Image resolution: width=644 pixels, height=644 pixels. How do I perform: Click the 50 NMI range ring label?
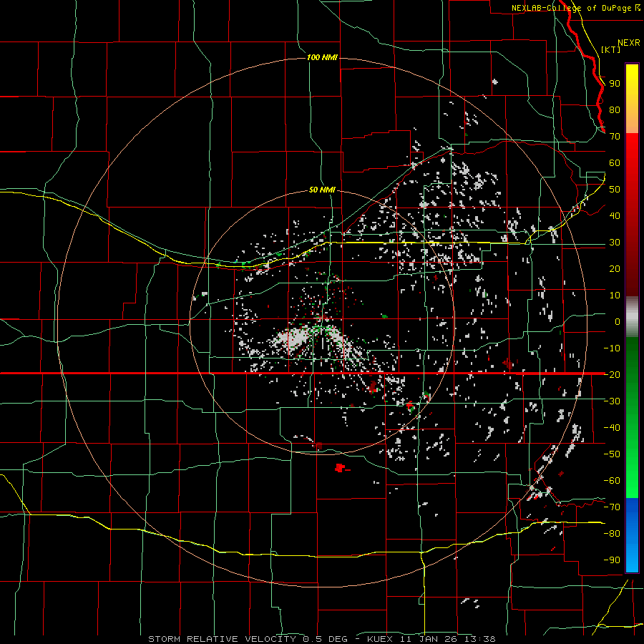coord(322,190)
